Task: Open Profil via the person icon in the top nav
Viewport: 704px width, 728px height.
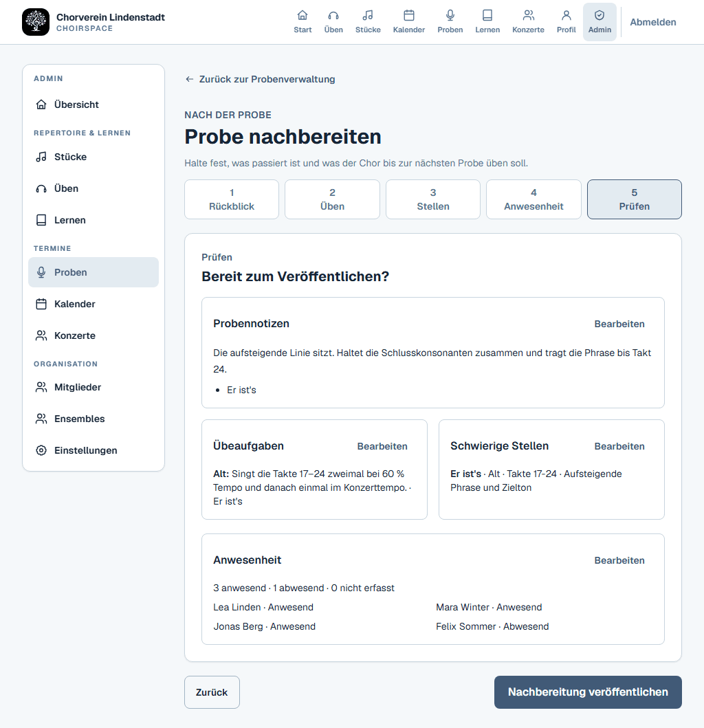Action: pos(566,15)
